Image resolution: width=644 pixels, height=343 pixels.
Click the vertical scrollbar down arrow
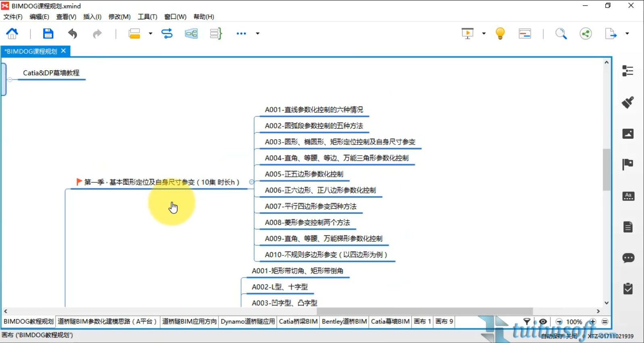pos(606,303)
